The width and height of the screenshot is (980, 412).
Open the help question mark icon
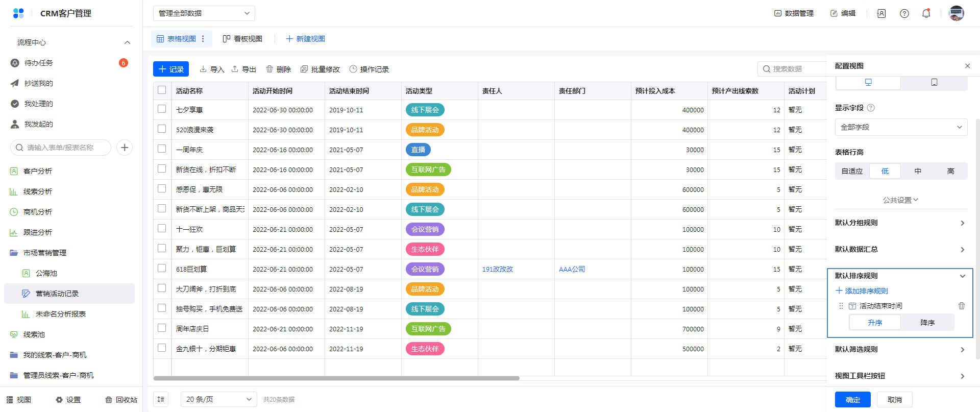pos(904,14)
